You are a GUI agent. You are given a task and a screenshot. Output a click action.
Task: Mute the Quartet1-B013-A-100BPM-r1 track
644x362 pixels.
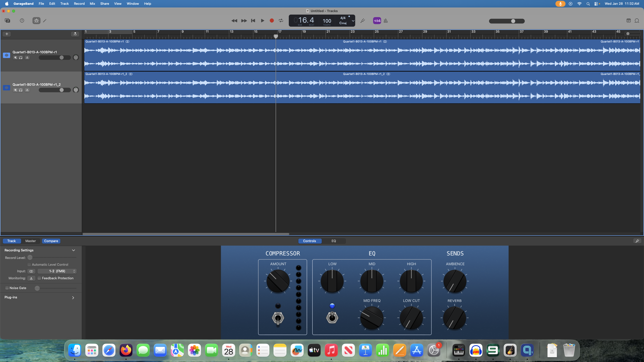click(x=15, y=58)
